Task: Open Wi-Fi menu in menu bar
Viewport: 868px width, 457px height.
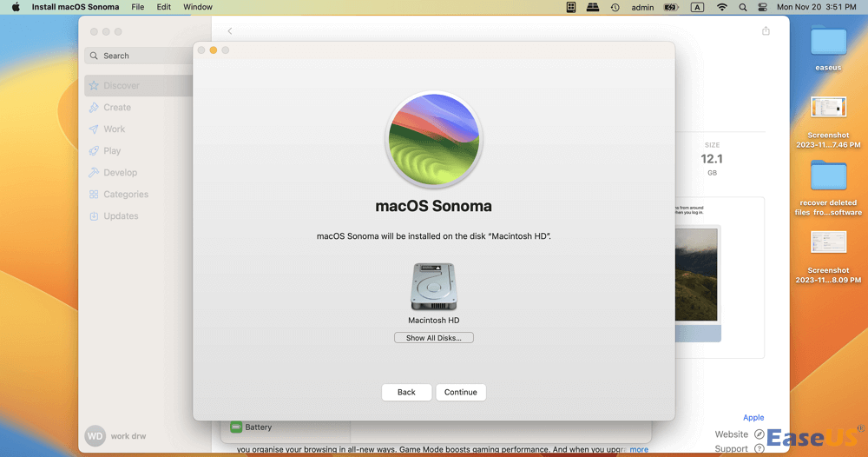Action: 722,7
